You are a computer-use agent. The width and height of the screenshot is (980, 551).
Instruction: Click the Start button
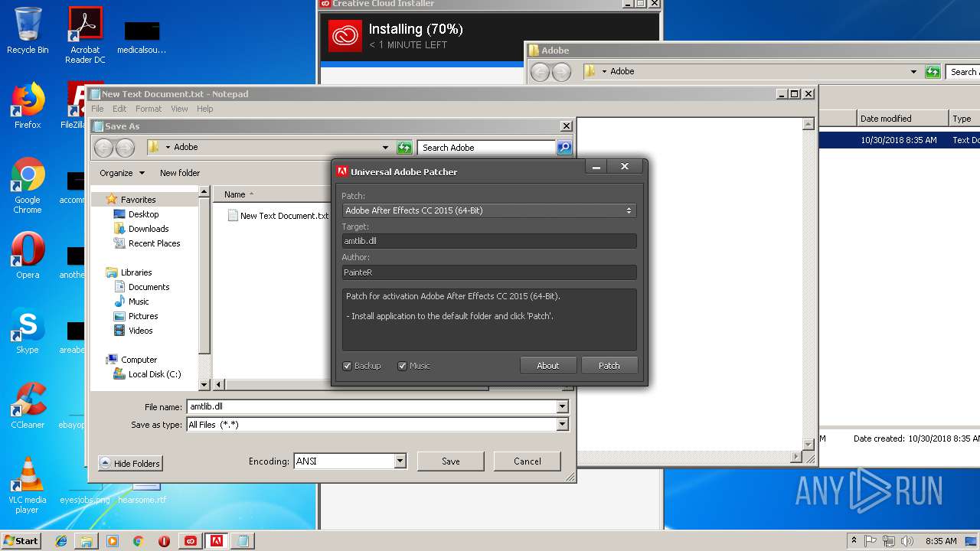(21, 541)
